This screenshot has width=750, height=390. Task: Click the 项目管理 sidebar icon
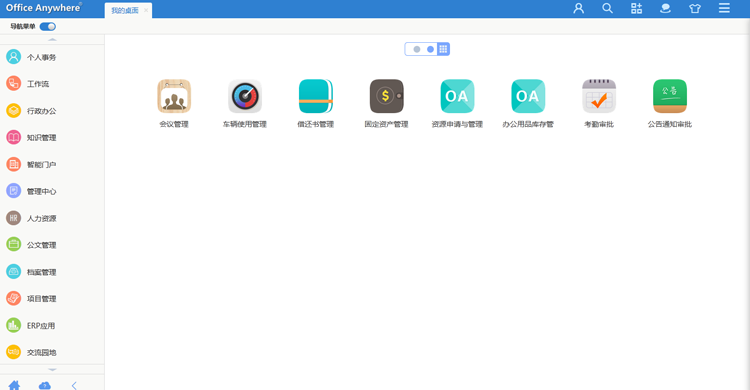point(13,299)
